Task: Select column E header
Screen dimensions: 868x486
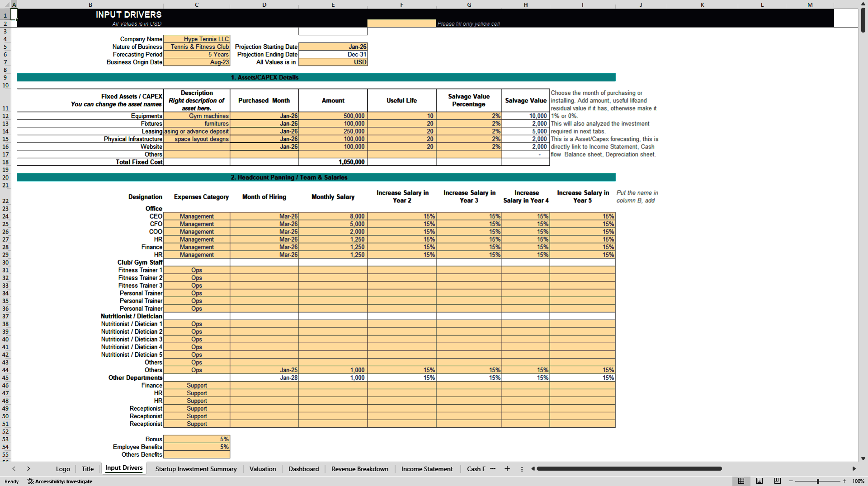Action: point(333,5)
